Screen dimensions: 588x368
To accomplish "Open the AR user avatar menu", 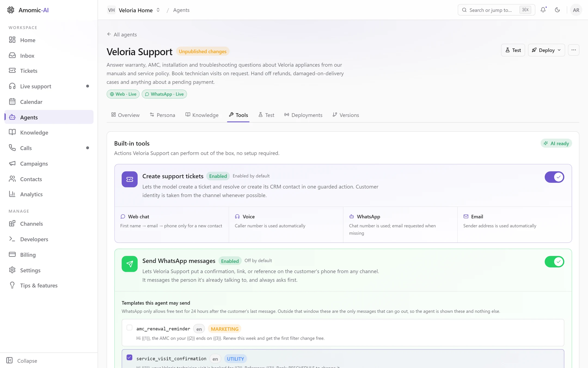I will [x=576, y=10].
